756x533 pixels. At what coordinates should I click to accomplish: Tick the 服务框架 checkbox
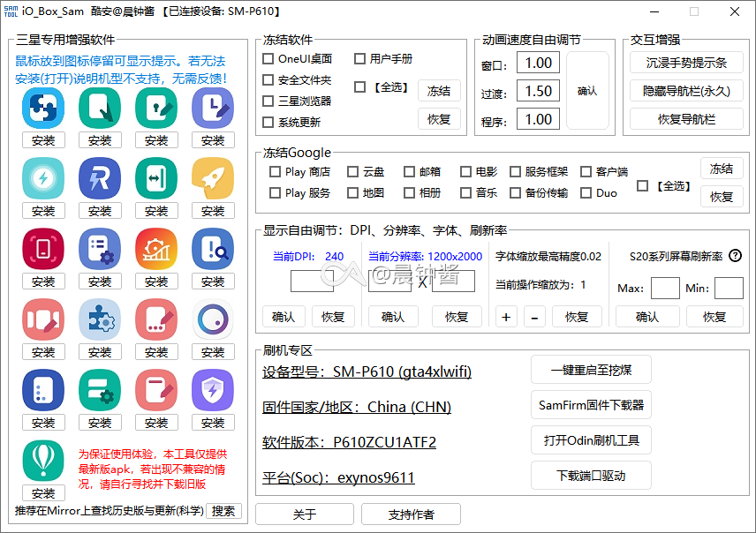515,171
